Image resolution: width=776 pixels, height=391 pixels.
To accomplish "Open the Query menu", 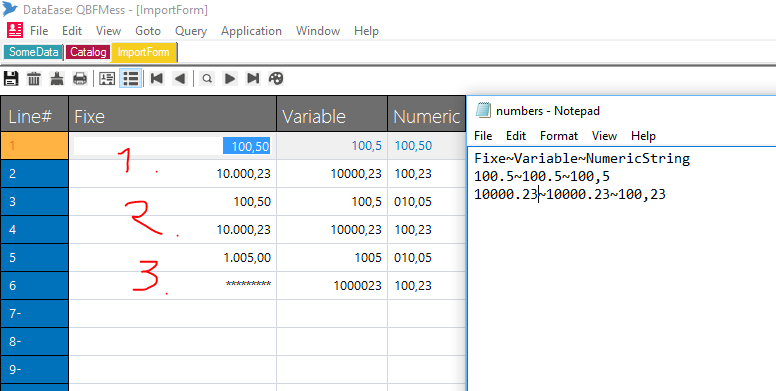I will click(x=191, y=31).
